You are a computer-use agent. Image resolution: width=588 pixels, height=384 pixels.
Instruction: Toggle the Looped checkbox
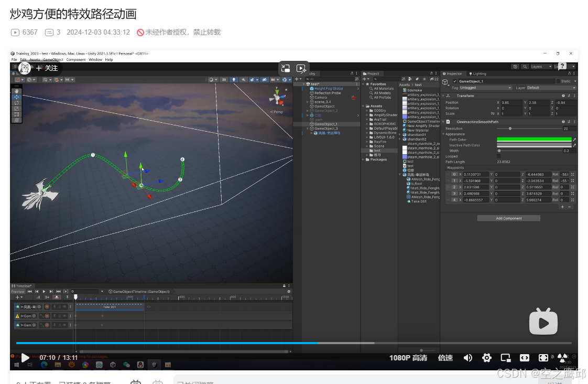(x=498, y=156)
